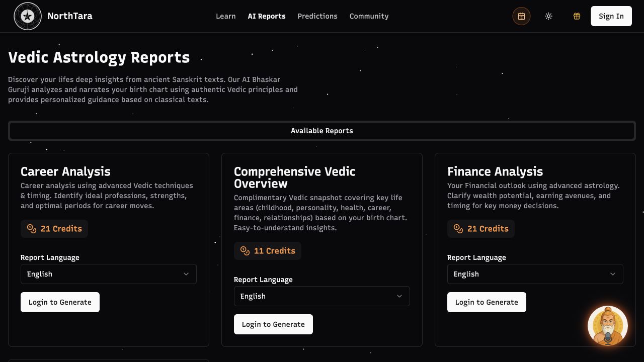Image resolution: width=644 pixels, height=362 pixels.
Task: Click Report Language label in Comprehensive Vedic Overview
Action: 263,280
